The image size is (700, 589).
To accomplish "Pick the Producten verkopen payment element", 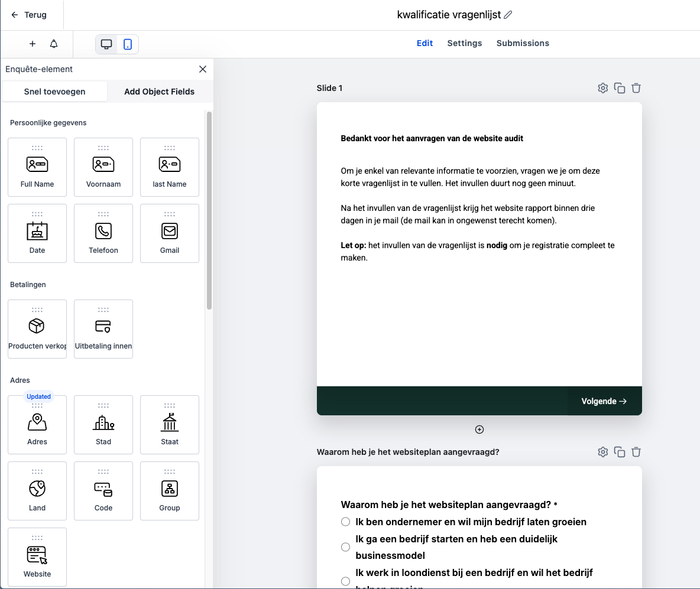I will coord(37,329).
